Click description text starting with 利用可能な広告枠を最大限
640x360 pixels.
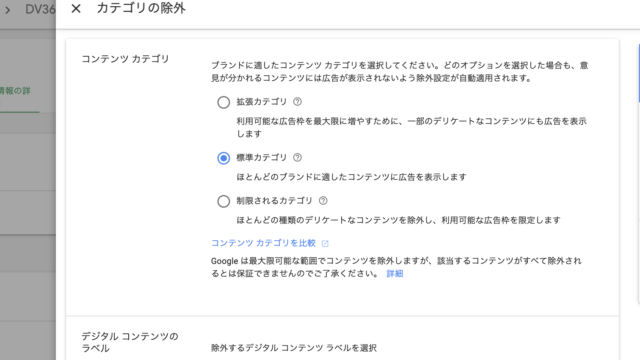(411, 127)
